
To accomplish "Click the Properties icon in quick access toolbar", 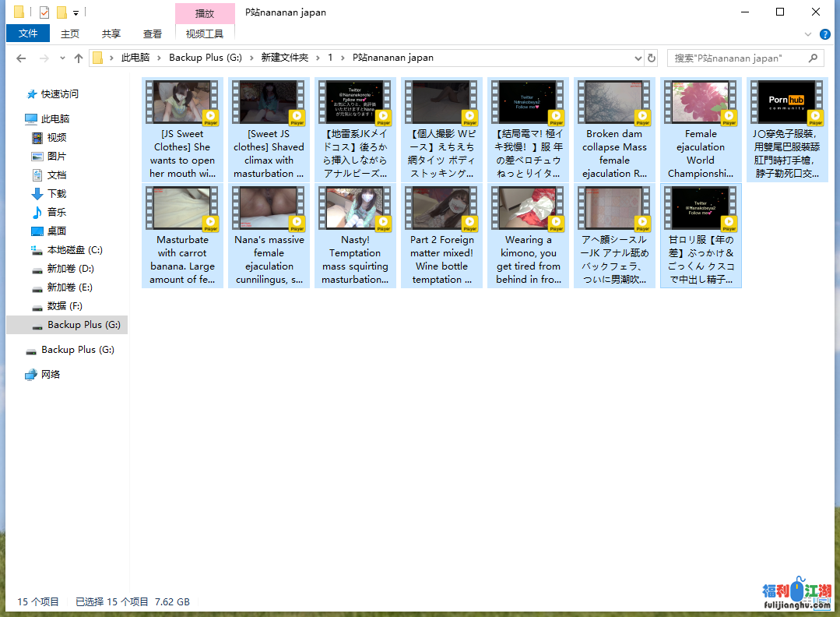I will [x=44, y=12].
